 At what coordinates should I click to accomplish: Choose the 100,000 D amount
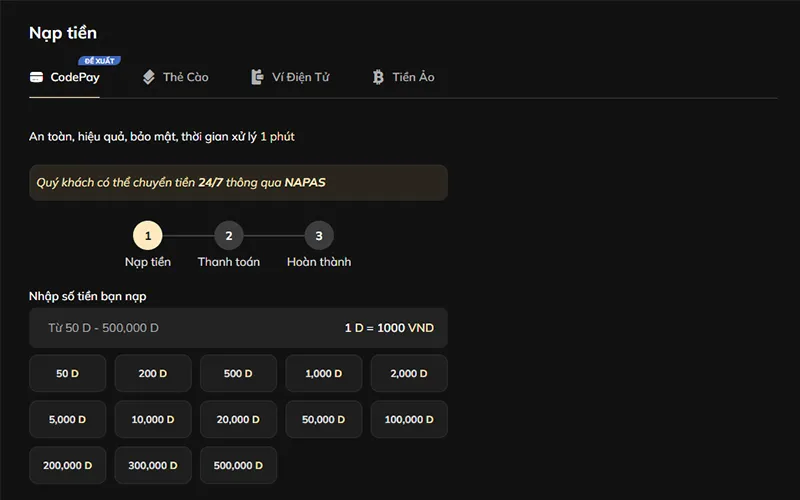click(x=409, y=420)
